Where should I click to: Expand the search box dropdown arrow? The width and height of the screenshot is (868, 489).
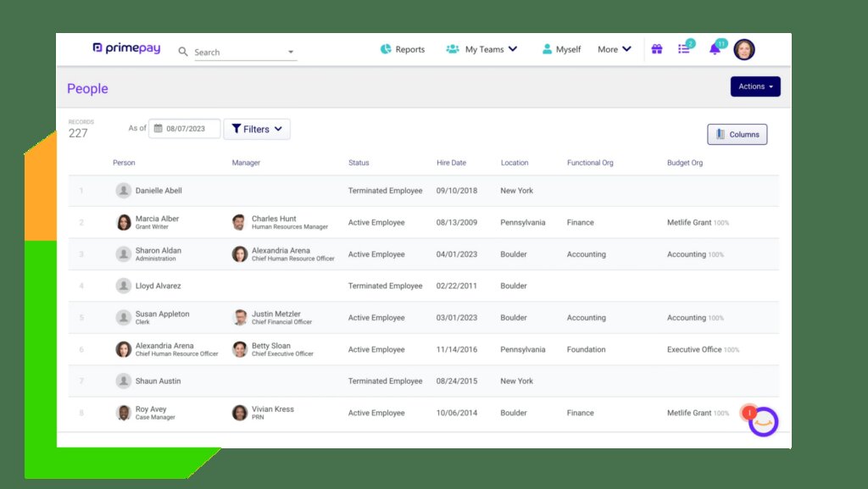(x=291, y=53)
